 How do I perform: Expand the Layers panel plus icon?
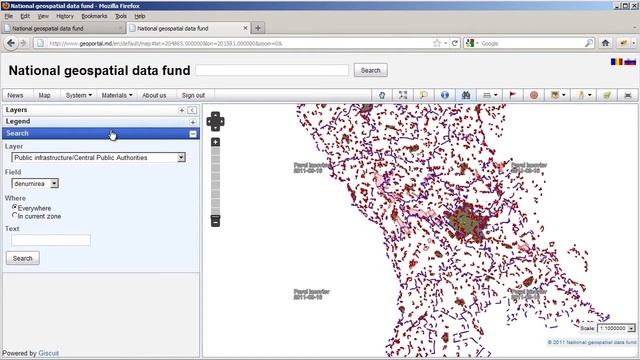pos(182,110)
